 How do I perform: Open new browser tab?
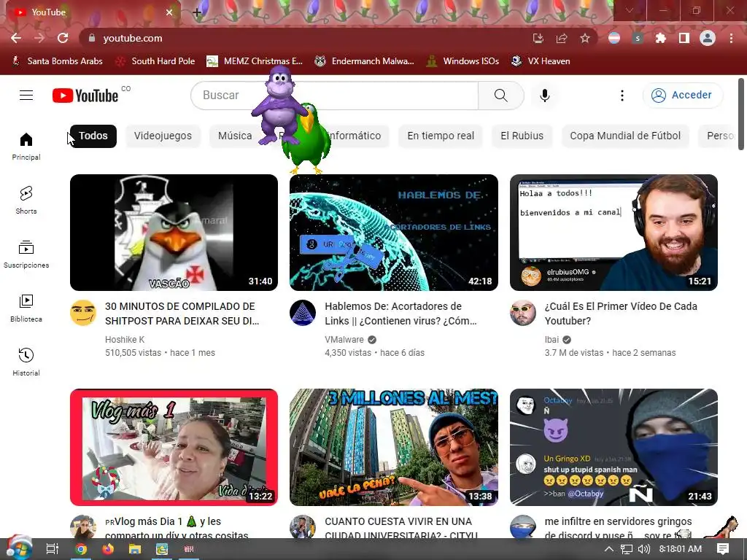[x=197, y=12]
